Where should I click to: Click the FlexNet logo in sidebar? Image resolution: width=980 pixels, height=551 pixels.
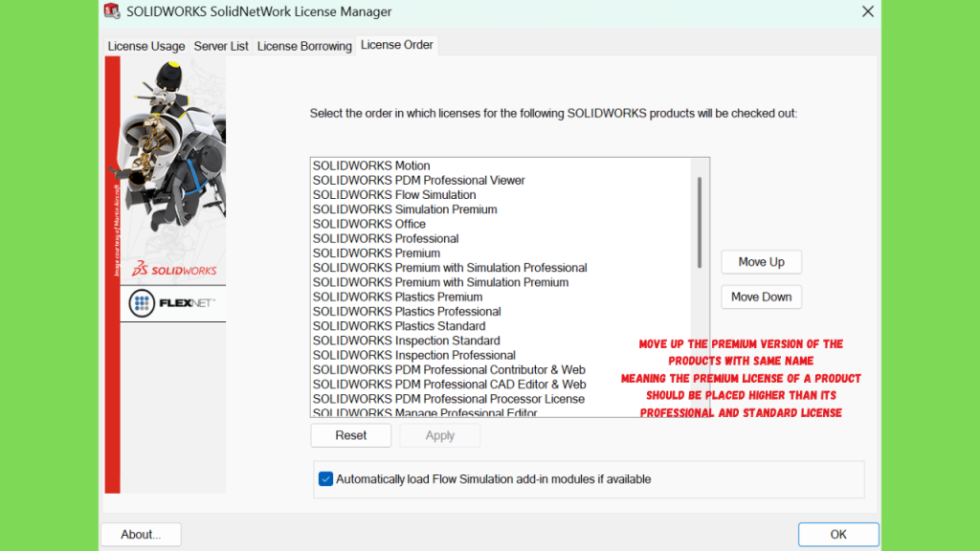click(172, 303)
